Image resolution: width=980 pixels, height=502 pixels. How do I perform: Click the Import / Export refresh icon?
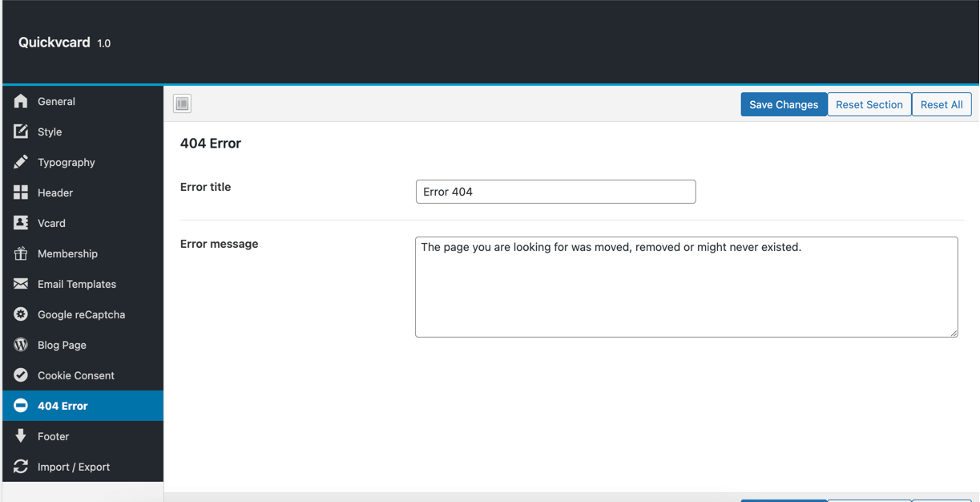pos(21,467)
